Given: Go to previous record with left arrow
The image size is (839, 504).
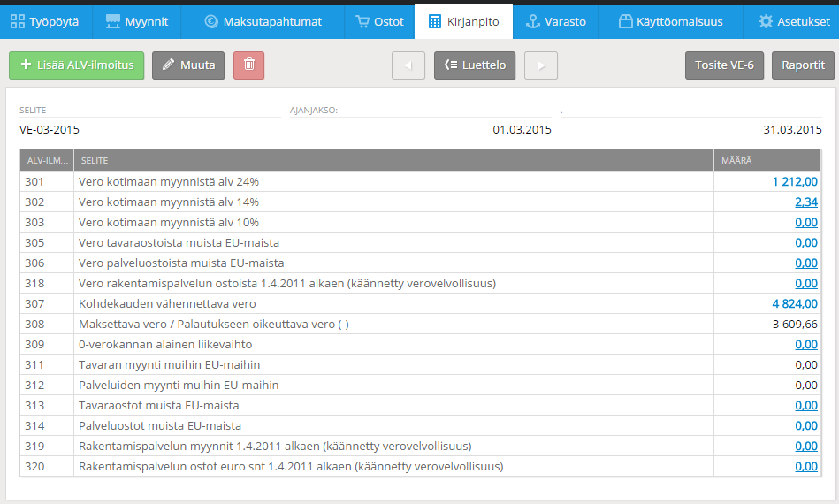Looking at the screenshot, I should [408, 65].
